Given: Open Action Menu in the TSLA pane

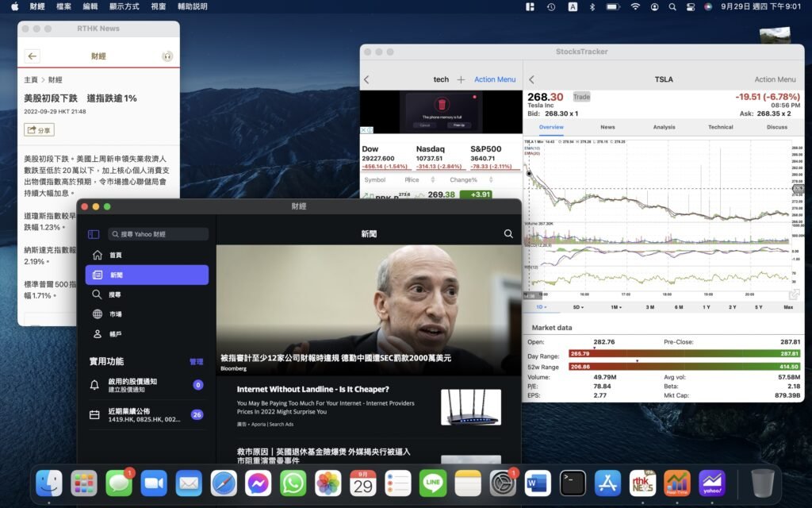Looking at the screenshot, I should (x=775, y=79).
